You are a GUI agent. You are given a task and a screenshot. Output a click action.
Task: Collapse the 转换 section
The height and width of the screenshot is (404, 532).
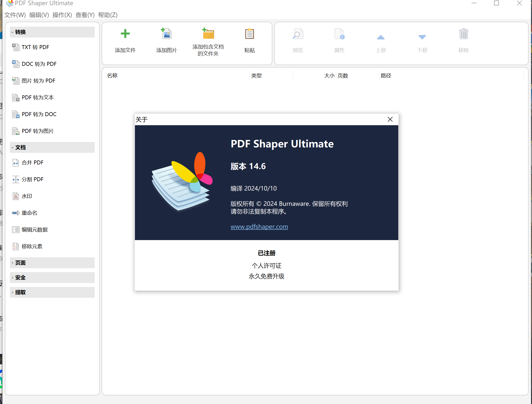pyautogui.click(x=52, y=32)
